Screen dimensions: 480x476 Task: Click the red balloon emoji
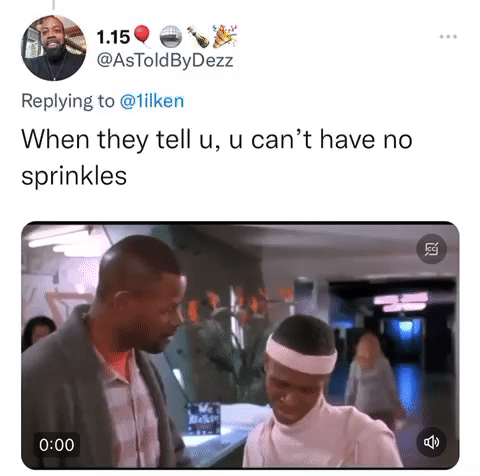[x=142, y=35]
